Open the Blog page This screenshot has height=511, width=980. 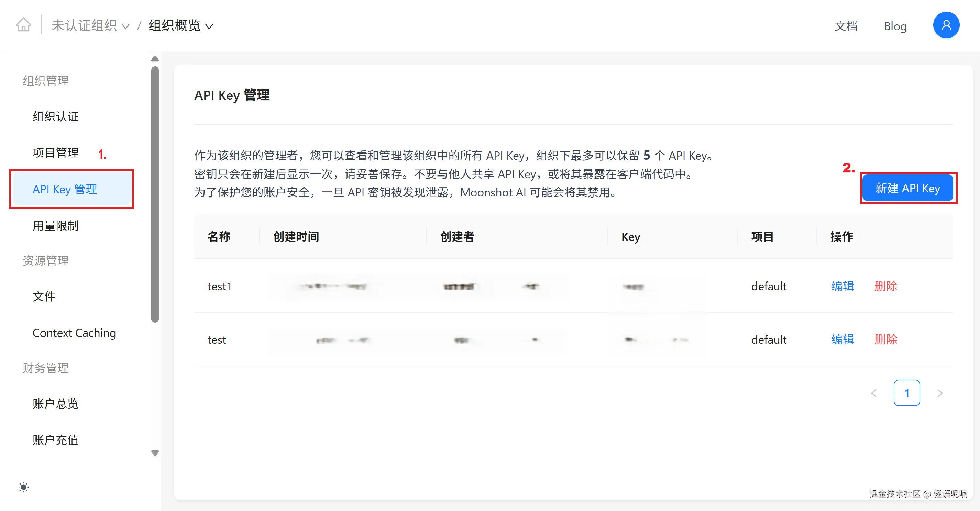pos(895,26)
